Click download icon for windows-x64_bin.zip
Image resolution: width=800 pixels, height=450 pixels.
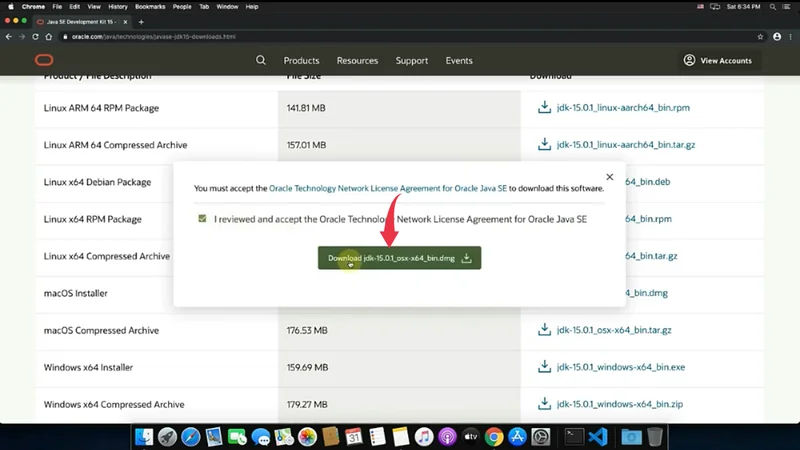point(545,404)
